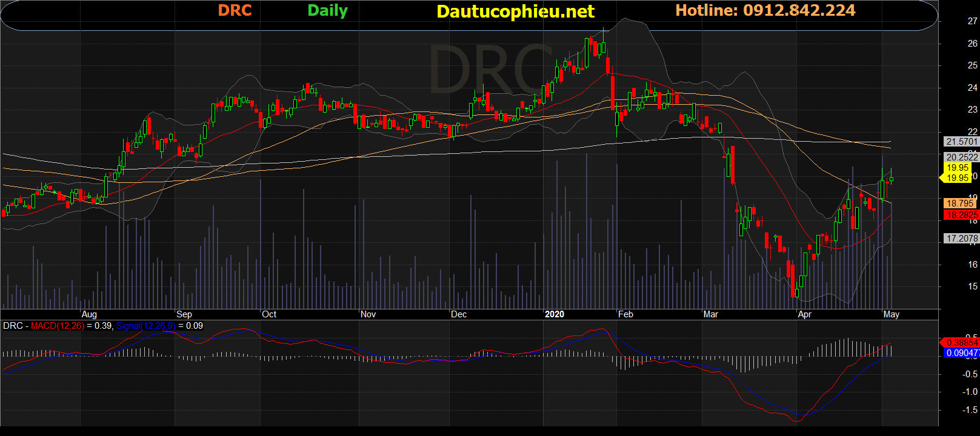Click the May month label on time axis
The width and height of the screenshot is (980, 436).
pyautogui.click(x=891, y=314)
